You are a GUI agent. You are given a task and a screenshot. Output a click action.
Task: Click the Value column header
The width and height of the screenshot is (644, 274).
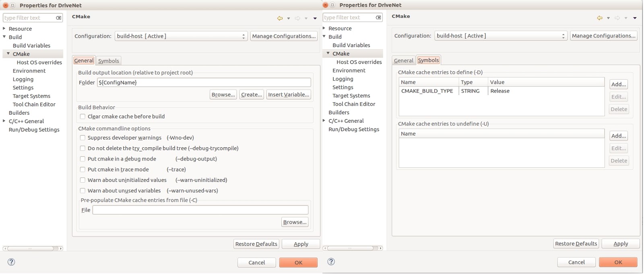[x=546, y=82]
